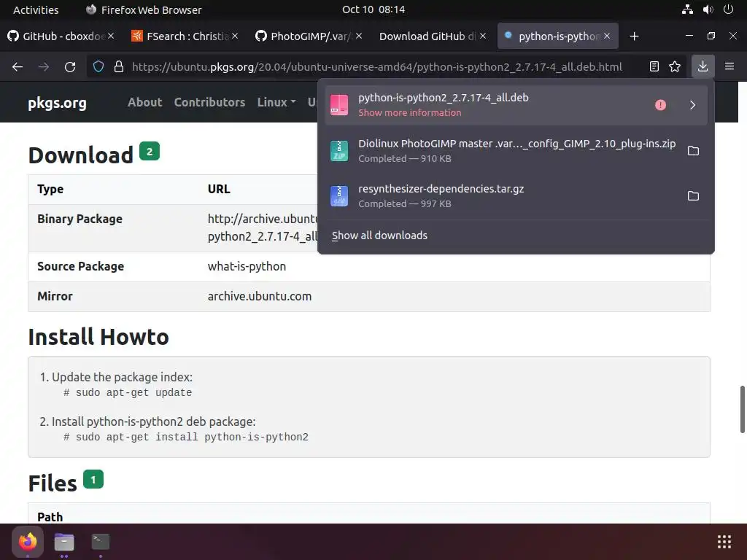Open the Contributors link in navbar
Image resolution: width=747 pixels, height=560 pixels.
click(x=209, y=102)
